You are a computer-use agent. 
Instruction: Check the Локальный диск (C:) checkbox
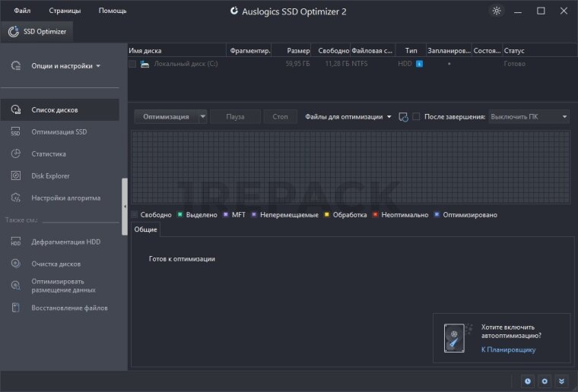point(132,65)
